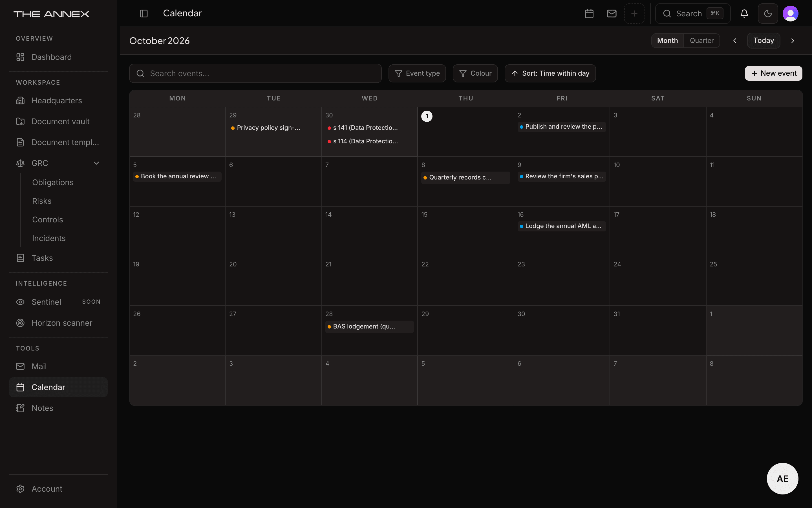Switch to Month view
The width and height of the screenshot is (812, 508).
click(667, 41)
